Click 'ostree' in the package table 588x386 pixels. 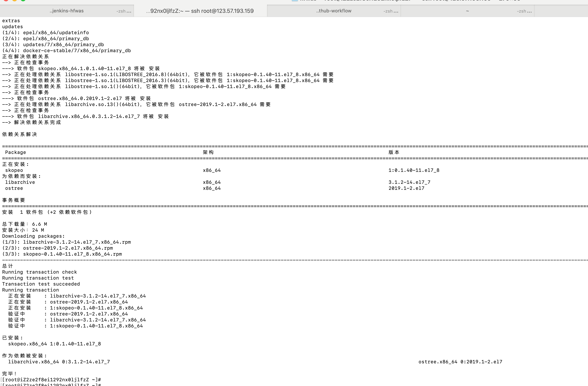14,188
